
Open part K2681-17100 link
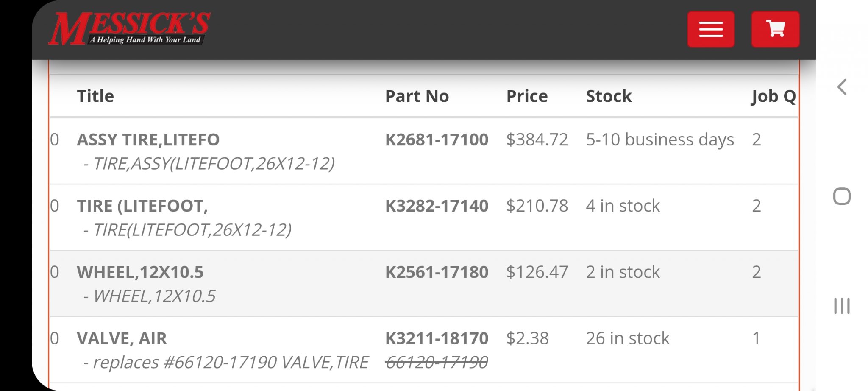tap(437, 140)
